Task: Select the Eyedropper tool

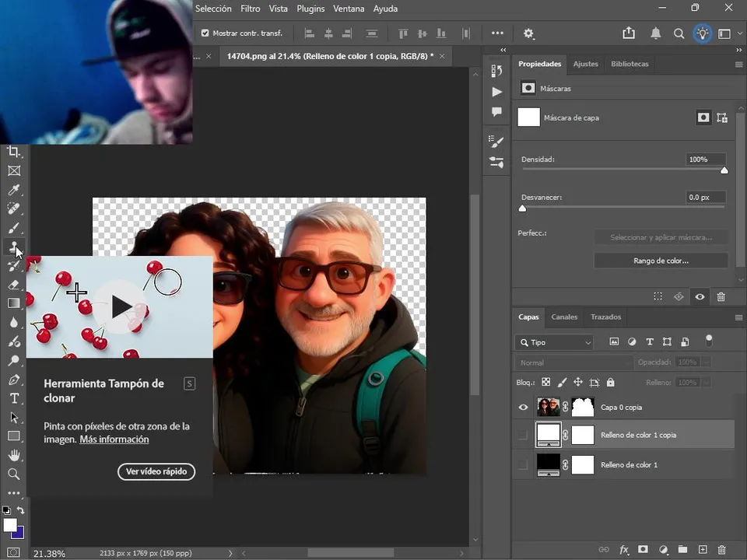Action: coord(14,190)
